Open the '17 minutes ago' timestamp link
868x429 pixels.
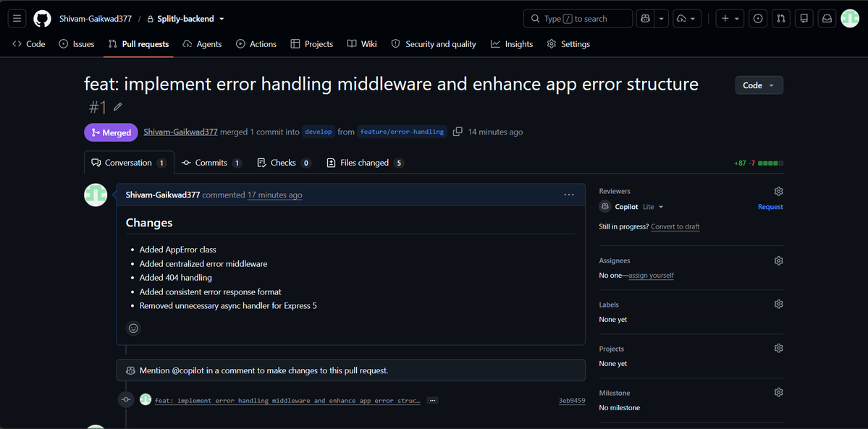tap(274, 195)
